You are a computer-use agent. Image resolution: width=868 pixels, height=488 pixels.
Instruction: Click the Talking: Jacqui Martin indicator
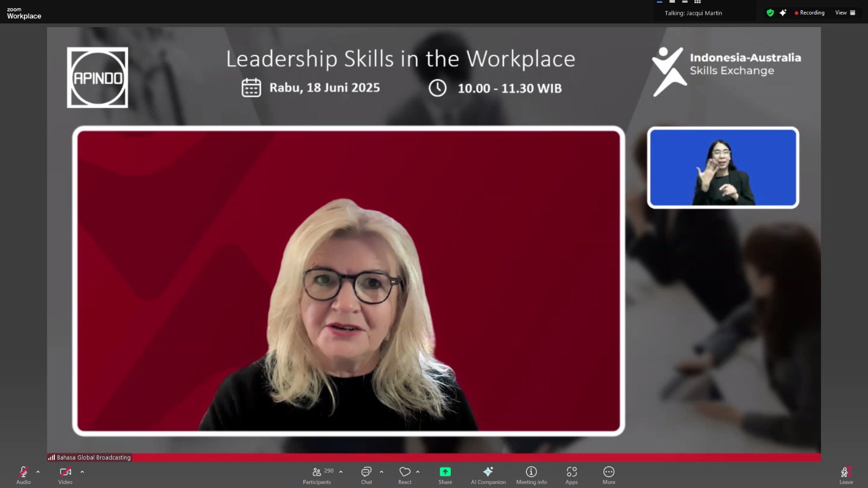693,13
